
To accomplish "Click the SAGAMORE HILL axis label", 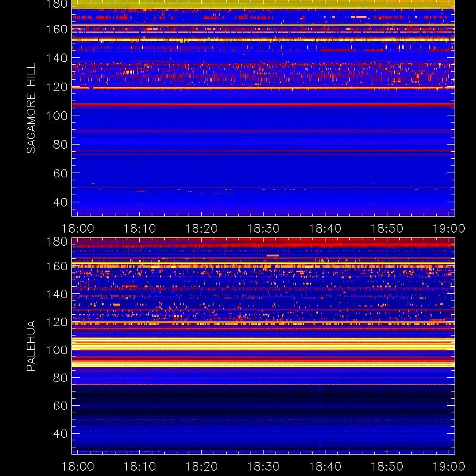I will pyautogui.click(x=31, y=108).
